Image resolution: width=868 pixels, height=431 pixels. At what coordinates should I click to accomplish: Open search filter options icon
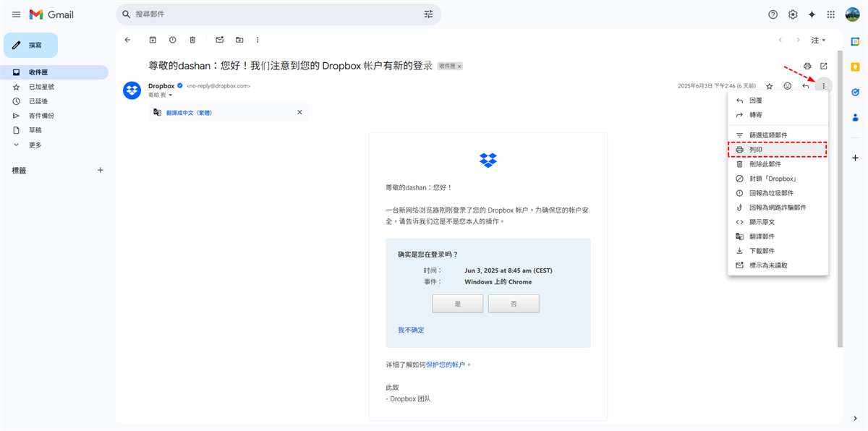(429, 14)
